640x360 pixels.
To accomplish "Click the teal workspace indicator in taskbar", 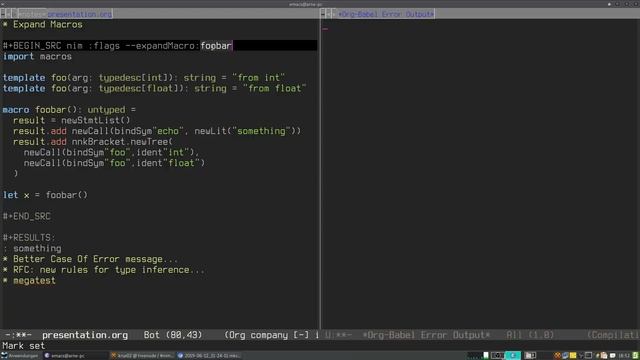I will (513, 356).
